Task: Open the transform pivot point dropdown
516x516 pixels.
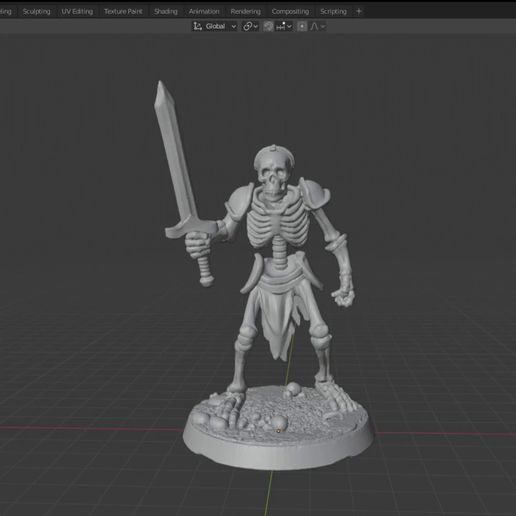Action: tap(250, 26)
